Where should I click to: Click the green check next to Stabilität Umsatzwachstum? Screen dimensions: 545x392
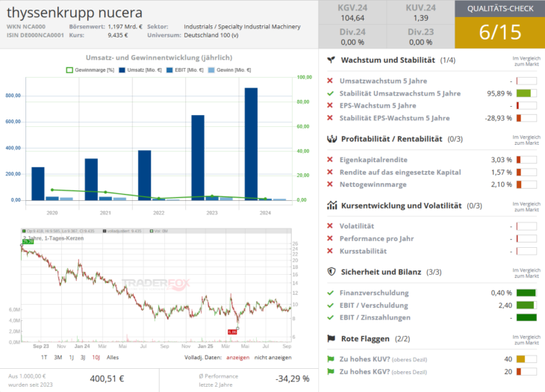click(x=331, y=93)
